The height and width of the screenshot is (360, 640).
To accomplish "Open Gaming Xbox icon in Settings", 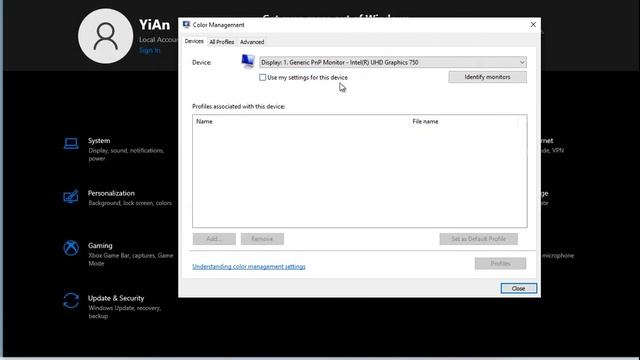I will [x=71, y=248].
